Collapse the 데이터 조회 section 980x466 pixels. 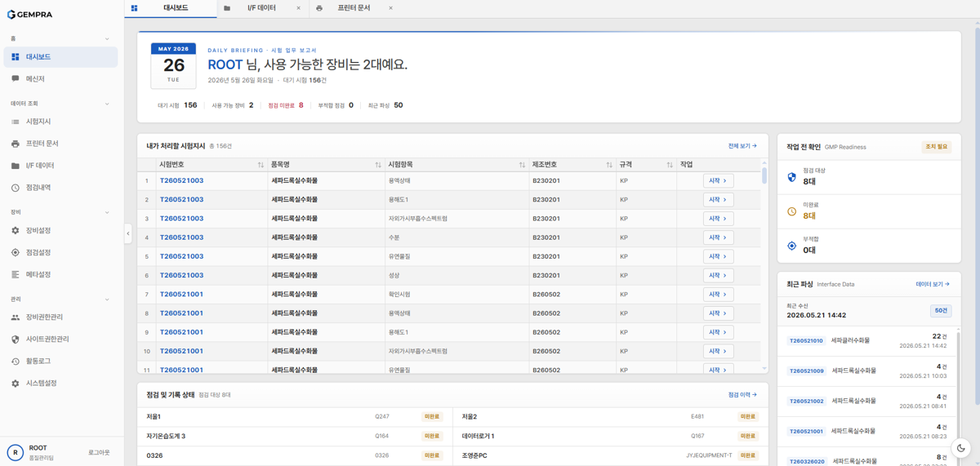[107, 104]
